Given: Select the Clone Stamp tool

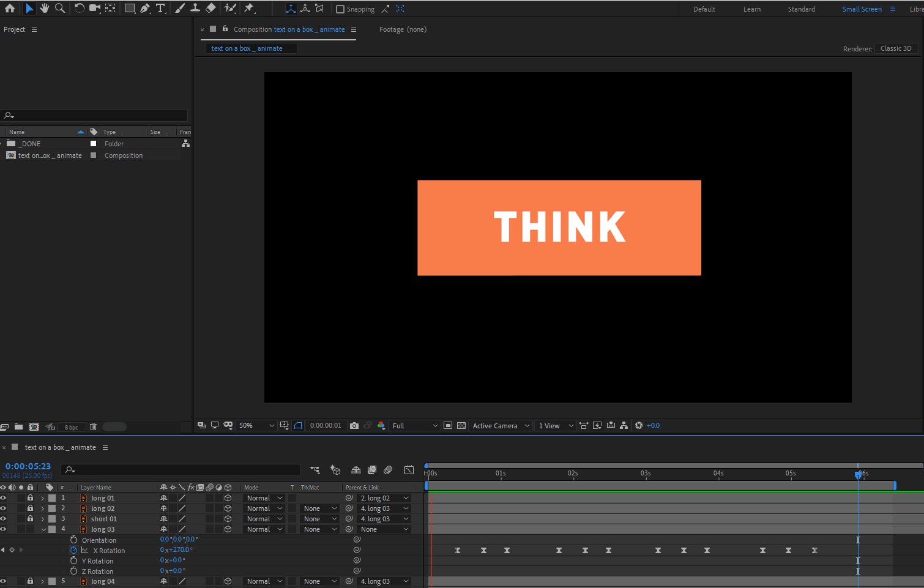Looking at the screenshot, I should click(x=195, y=9).
